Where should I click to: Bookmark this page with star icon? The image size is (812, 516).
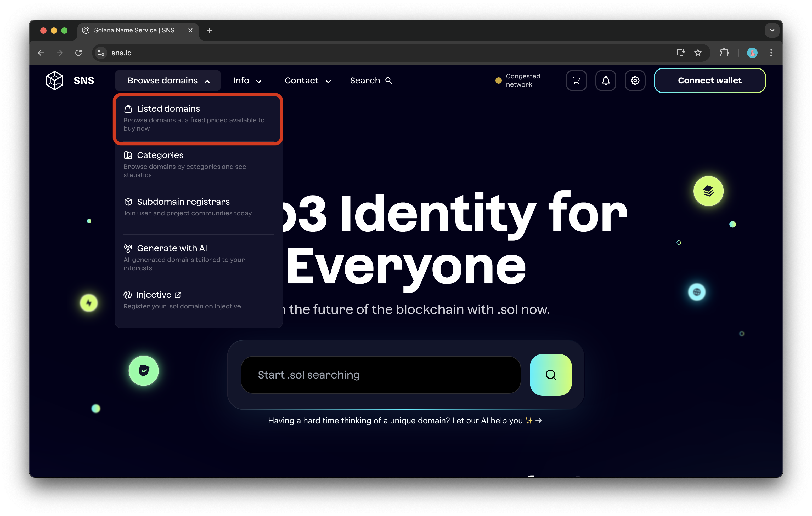click(x=698, y=53)
